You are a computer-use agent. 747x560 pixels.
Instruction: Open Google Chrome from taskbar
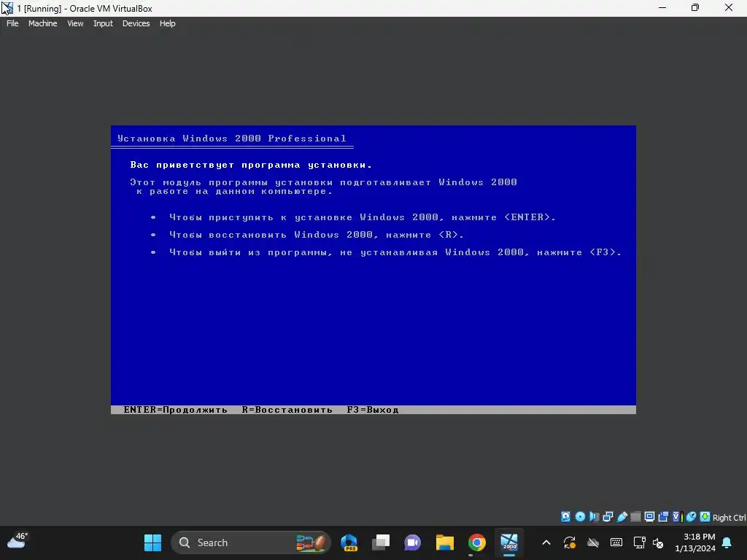(477, 542)
